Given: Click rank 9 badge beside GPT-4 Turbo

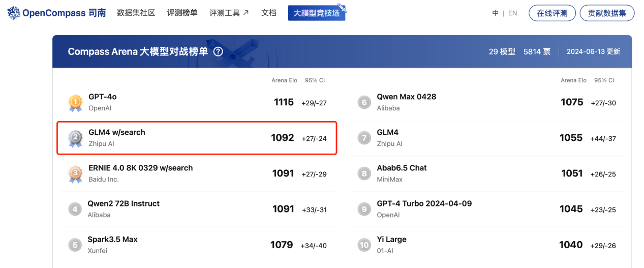Looking at the screenshot, I should point(364,209).
